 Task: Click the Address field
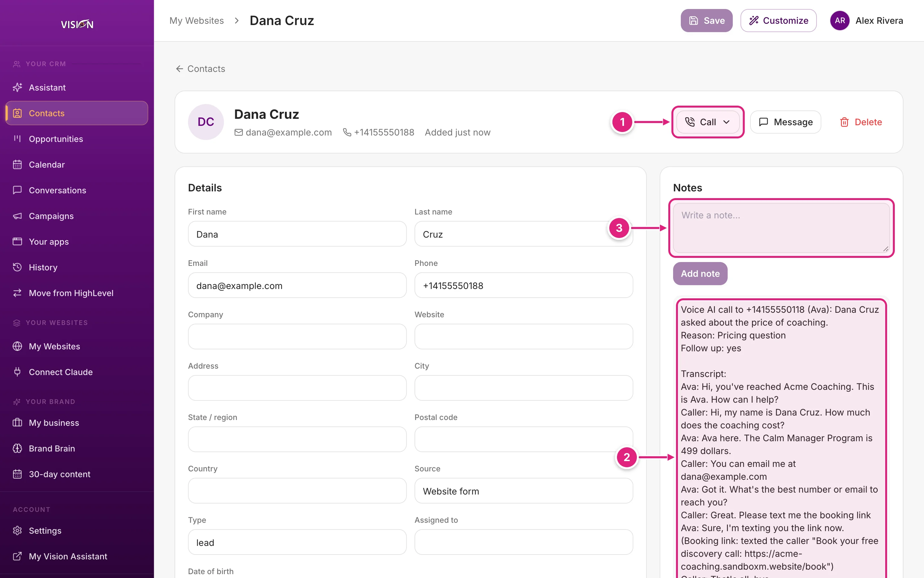click(x=297, y=388)
